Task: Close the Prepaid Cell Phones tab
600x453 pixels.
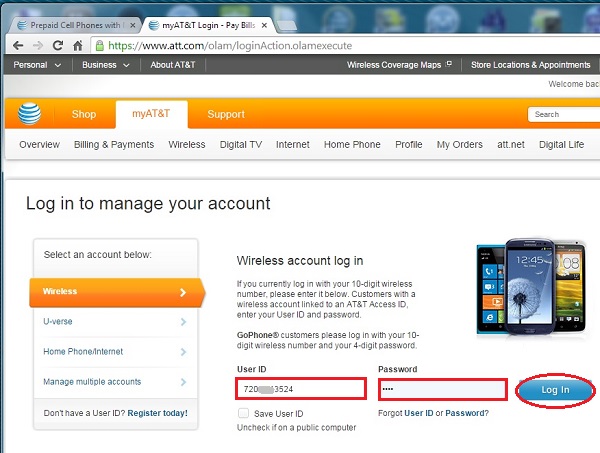Action: click(x=133, y=25)
